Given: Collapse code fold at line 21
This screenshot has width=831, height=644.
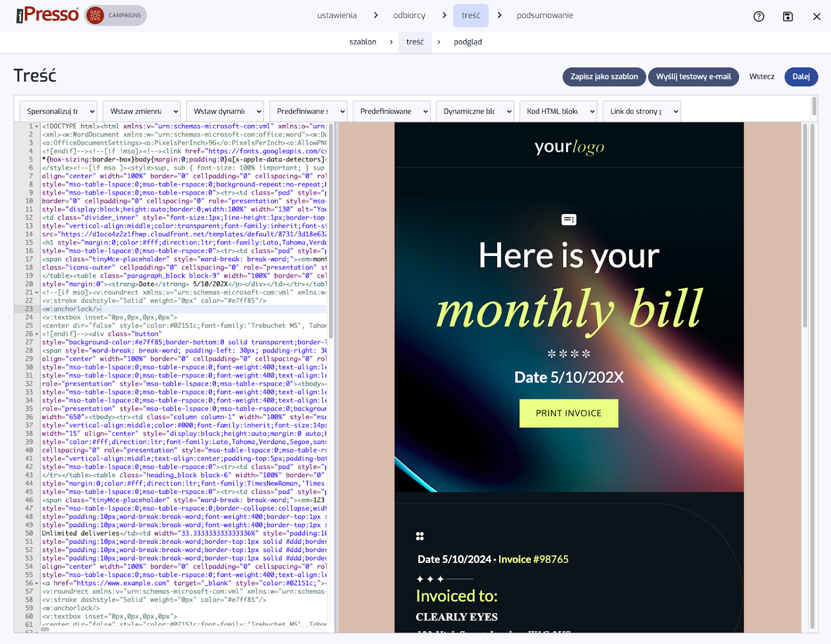Looking at the screenshot, I should coord(37,293).
